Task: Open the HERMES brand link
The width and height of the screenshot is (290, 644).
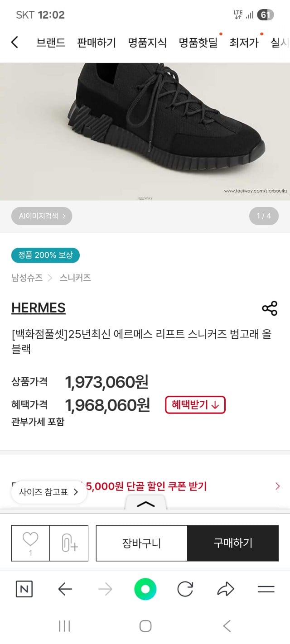Action: [38, 308]
